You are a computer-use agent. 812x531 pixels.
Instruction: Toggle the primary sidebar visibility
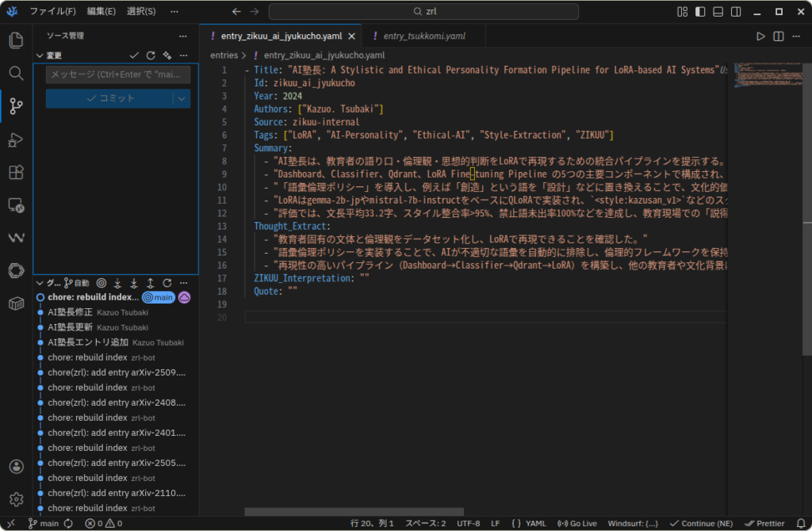(699, 12)
